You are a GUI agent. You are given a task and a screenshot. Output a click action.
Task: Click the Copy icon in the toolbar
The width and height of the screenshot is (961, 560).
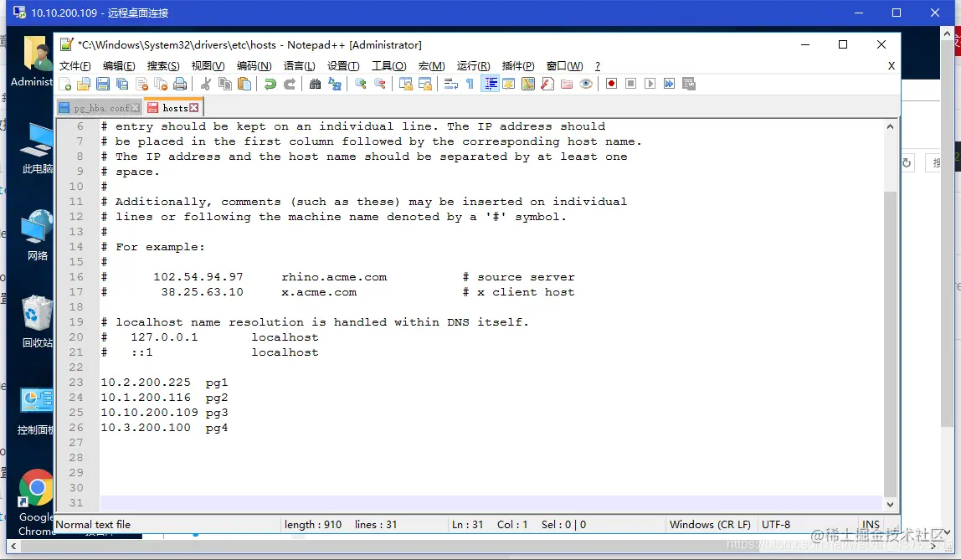(x=225, y=84)
